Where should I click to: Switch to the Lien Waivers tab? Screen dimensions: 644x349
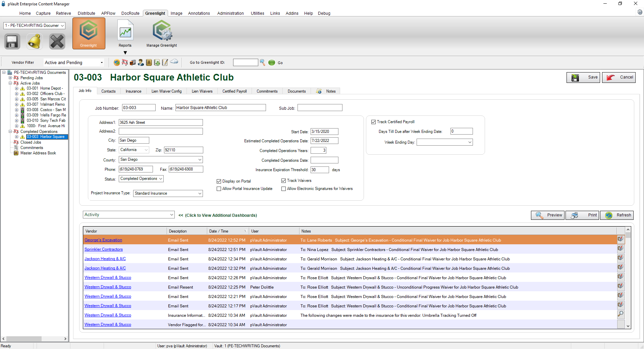[202, 91]
